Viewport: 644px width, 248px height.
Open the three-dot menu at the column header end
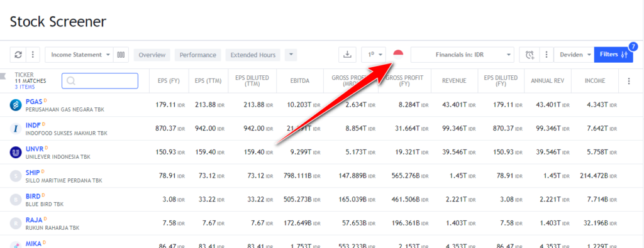coord(628,81)
